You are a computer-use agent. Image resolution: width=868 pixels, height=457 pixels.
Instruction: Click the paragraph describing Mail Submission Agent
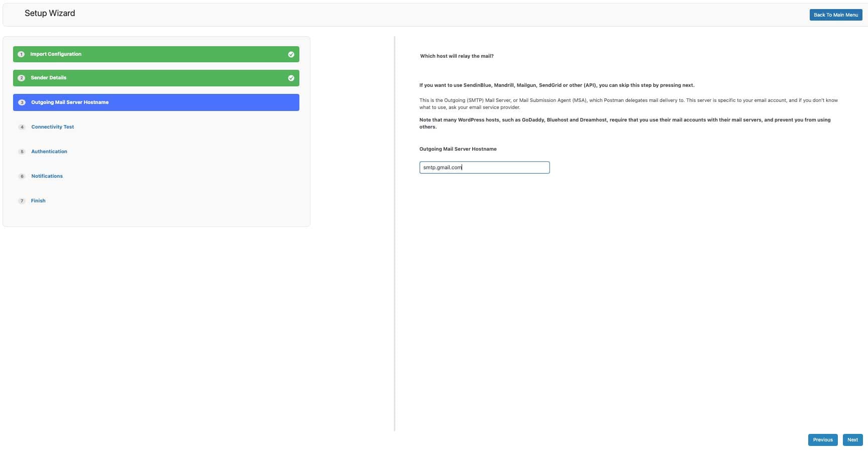628,104
